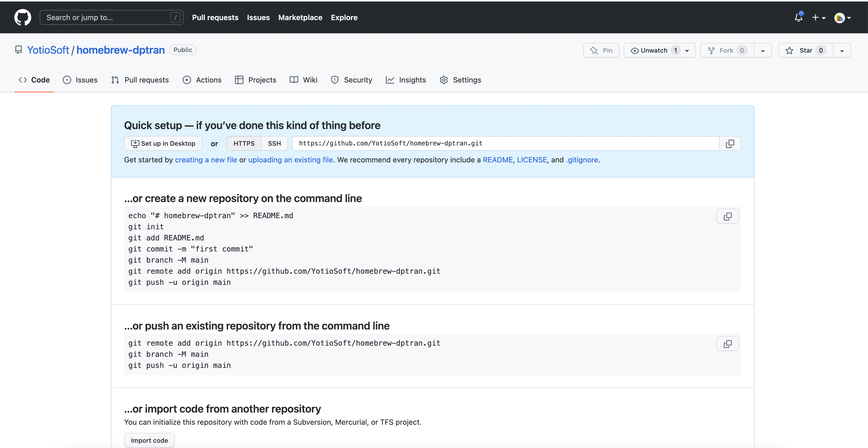The height and width of the screenshot is (448, 868).
Task: Select the HTTPS clone option
Action: pos(244,144)
